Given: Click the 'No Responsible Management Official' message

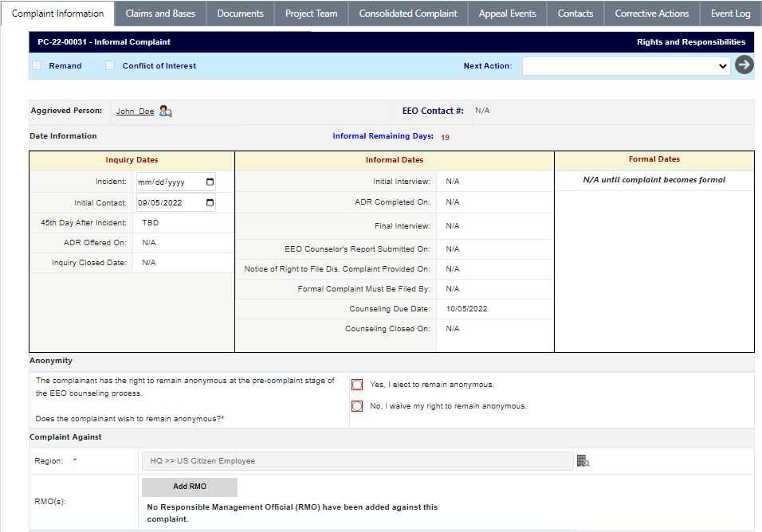Looking at the screenshot, I should 292,513.
